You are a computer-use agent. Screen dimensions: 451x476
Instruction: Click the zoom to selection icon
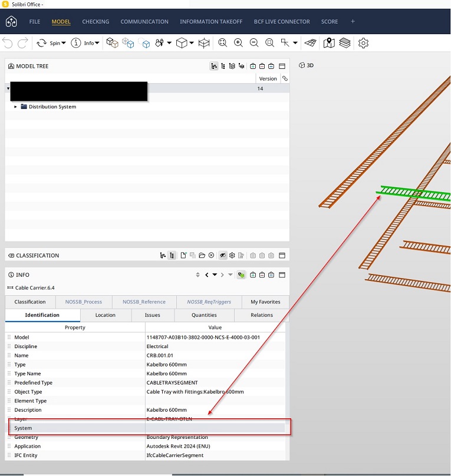point(269,43)
